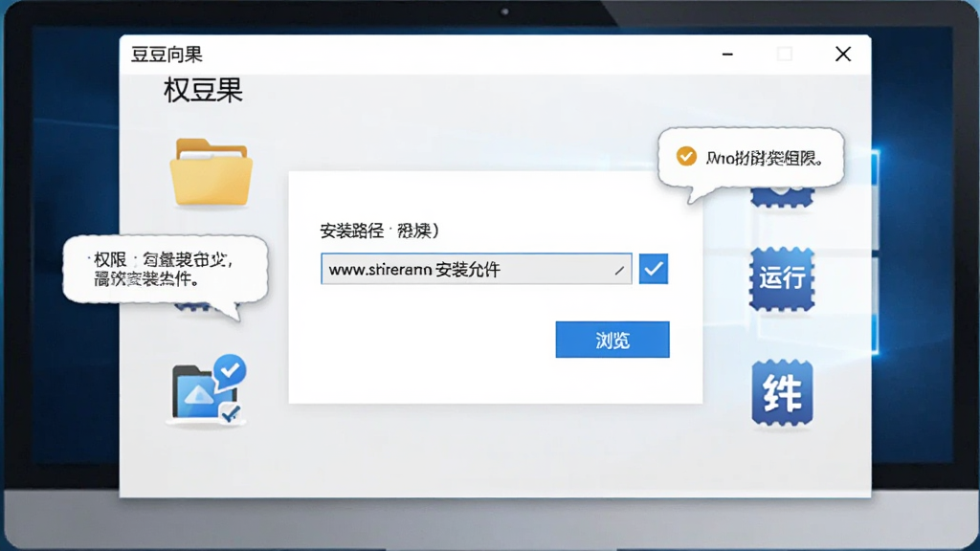Click the tooltip bubble with orange checkmark
Viewport: 980px width, 551px height.
(750, 158)
